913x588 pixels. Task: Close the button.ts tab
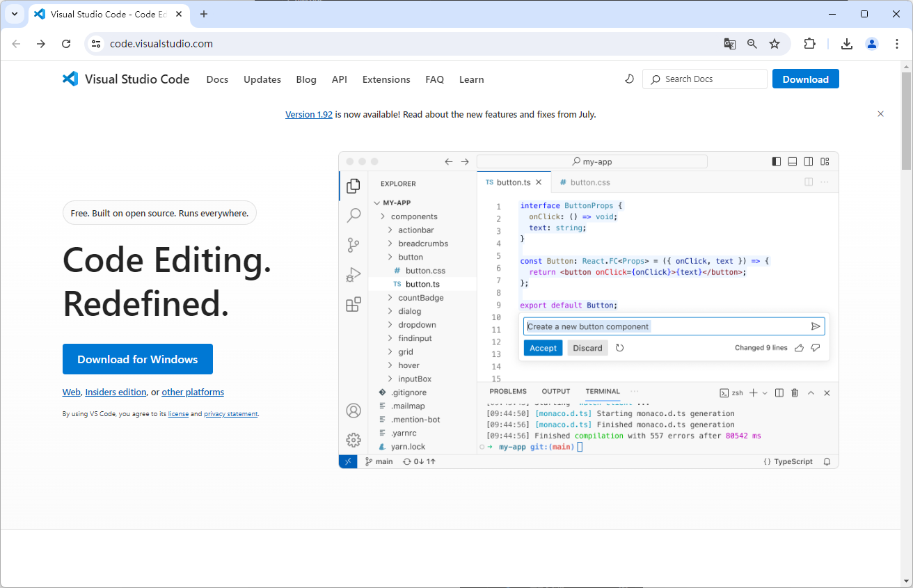539,182
